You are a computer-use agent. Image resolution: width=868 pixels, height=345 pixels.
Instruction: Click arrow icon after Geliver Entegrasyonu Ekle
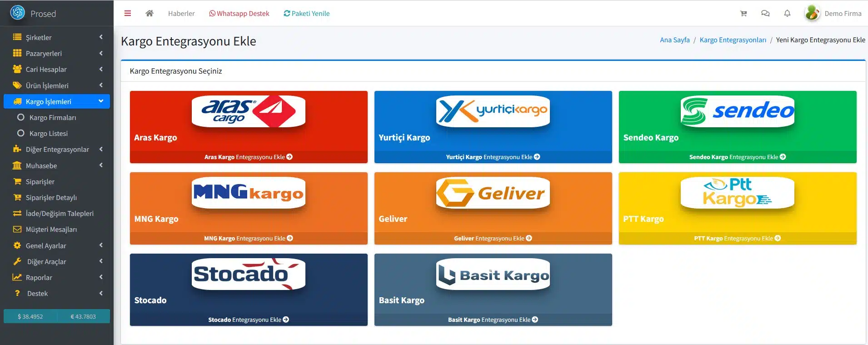tap(529, 238)
